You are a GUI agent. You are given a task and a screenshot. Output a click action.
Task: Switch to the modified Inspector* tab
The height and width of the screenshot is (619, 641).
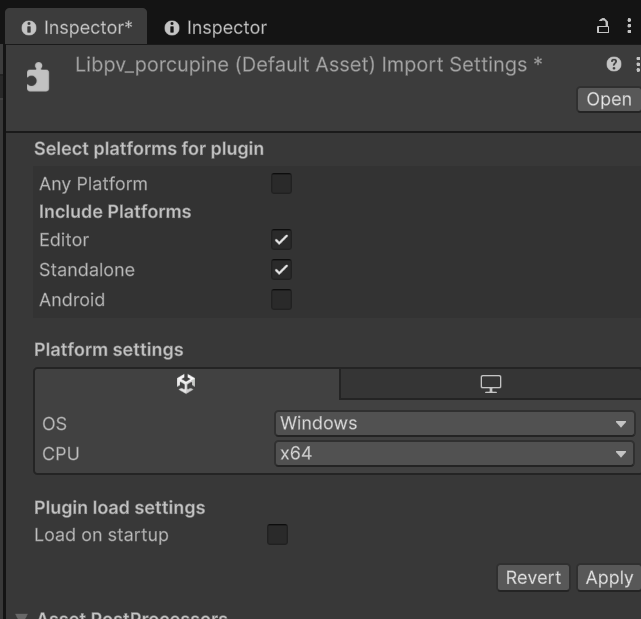click(76, 28)
